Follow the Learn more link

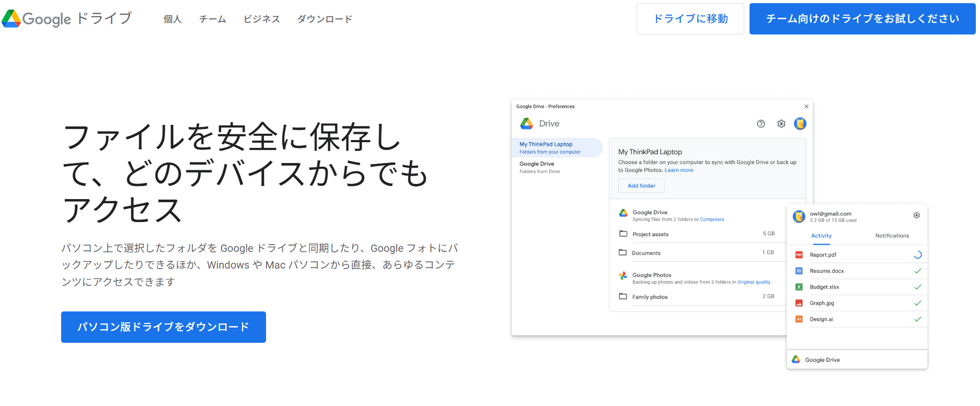[x=679, y=170]
